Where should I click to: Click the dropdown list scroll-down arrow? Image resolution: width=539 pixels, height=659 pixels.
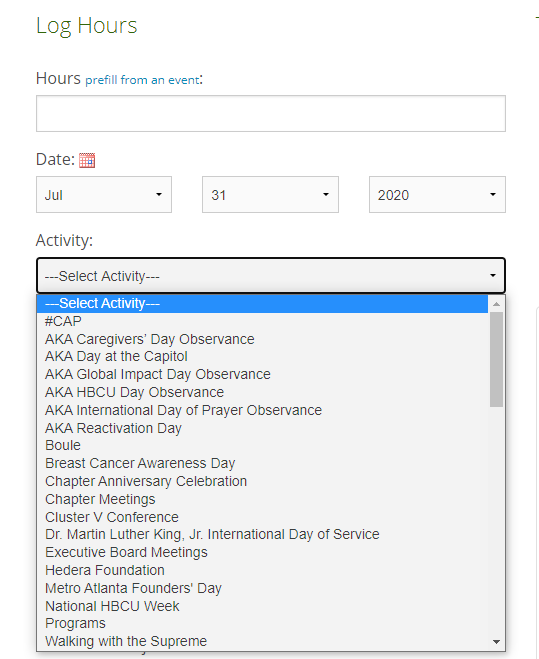497,642
